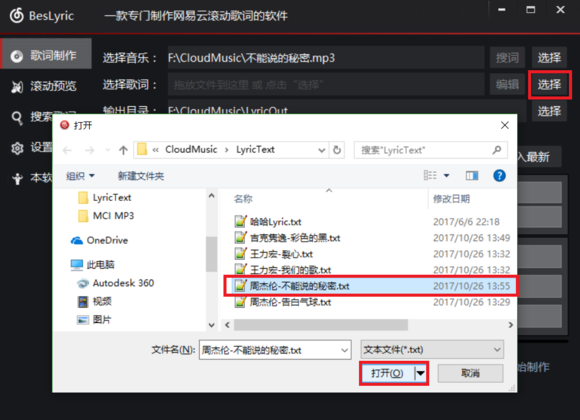Click the magnifier in the LyricText search box
The height and width of the screenshot is (420, 580).
click(x=496, y=150)
